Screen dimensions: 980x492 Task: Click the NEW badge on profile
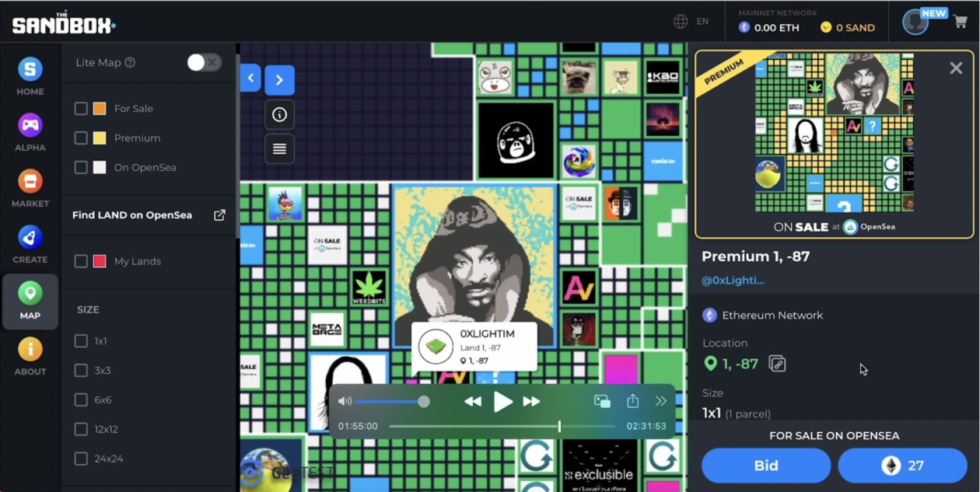click(x=933, y=13)
